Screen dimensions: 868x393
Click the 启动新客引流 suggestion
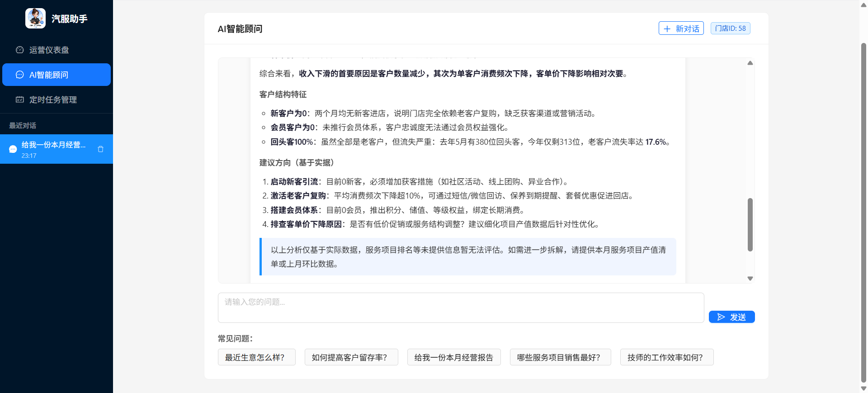pyautogui.click(x=294, y=181)
